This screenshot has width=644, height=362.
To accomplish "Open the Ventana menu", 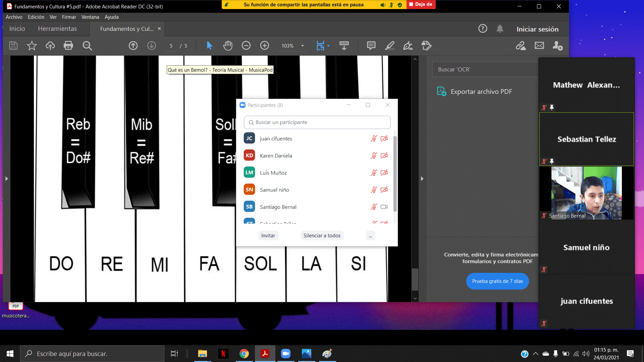I will coord(90,17).
